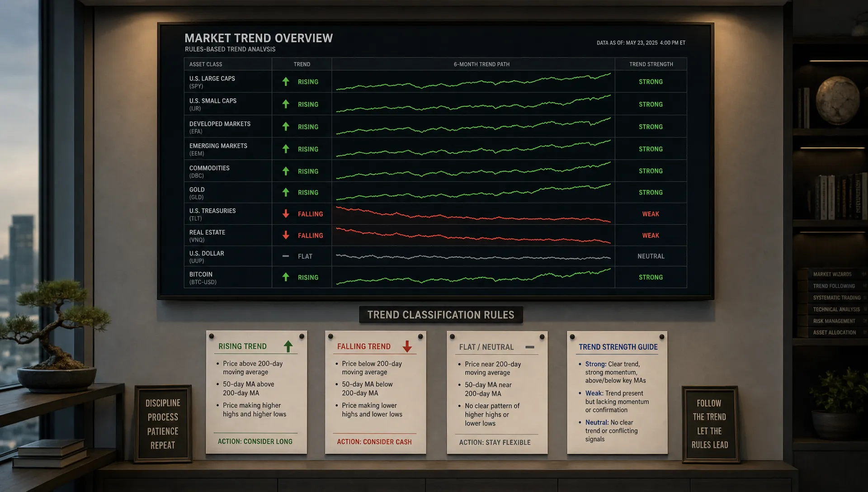The width and height of the screenshot is (868, 492).
Task: Click the NEUTRAL strength cell for U.S. Dollar
Action: tap(651, 256)
